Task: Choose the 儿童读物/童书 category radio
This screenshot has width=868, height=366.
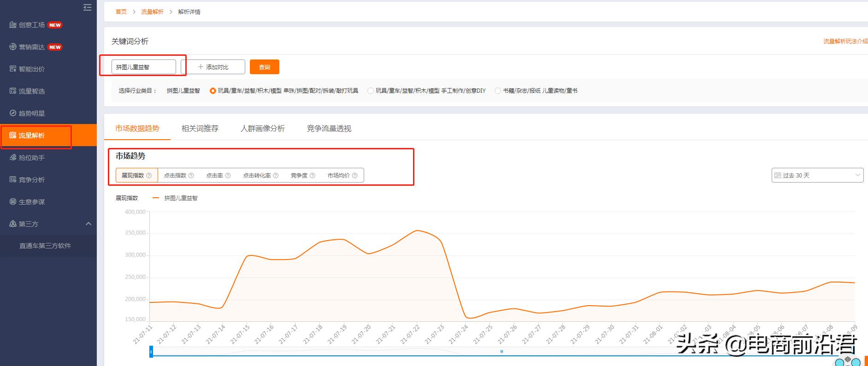Action: 497,91
